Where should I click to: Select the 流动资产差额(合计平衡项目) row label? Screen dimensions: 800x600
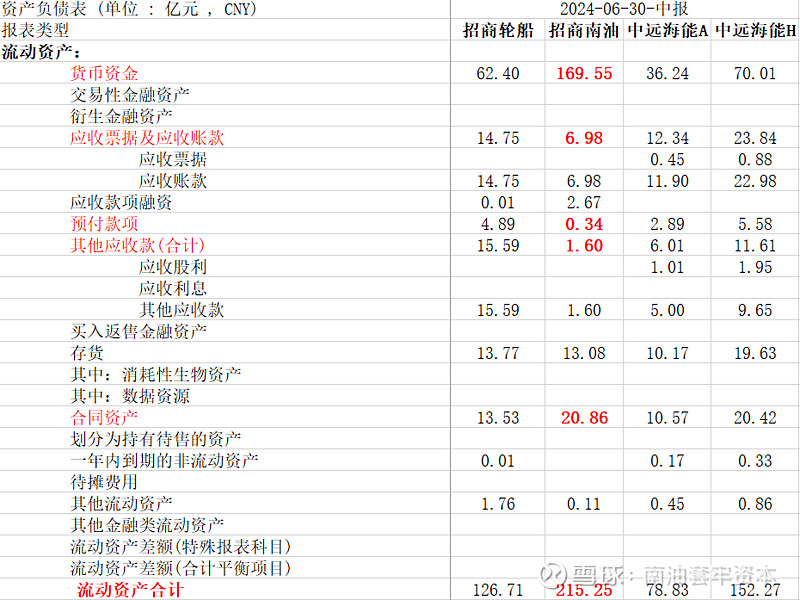pyautogui.click(x=181, y=568)
